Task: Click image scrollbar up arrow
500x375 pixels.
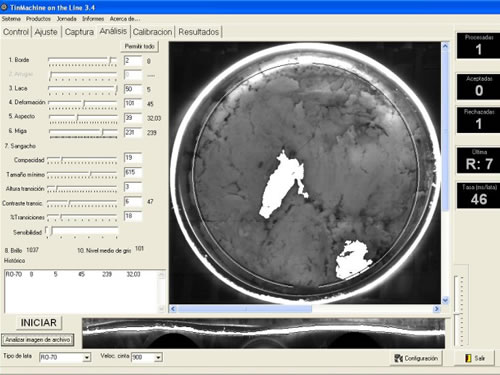Action: click(x=445, y=46)
